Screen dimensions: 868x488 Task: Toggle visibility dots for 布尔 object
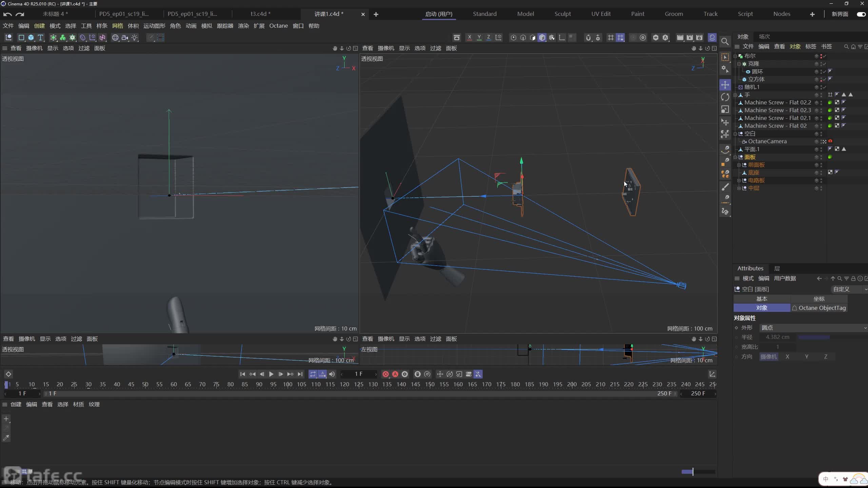click(821, 56)
